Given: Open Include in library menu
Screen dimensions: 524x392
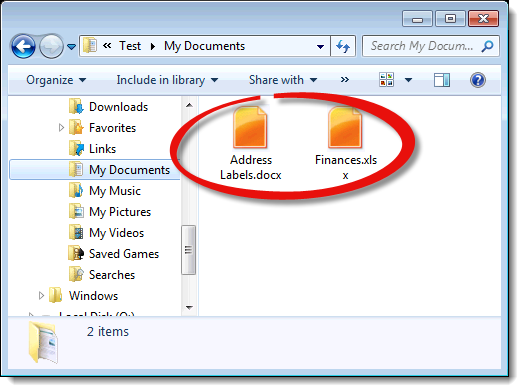Looking at the screenshot, I should [x=167, y=80].
